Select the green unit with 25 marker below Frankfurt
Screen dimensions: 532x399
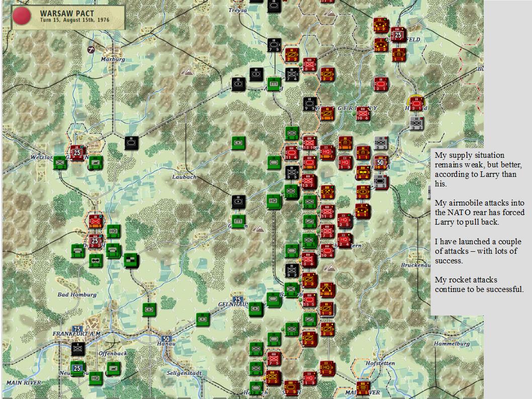77,368
